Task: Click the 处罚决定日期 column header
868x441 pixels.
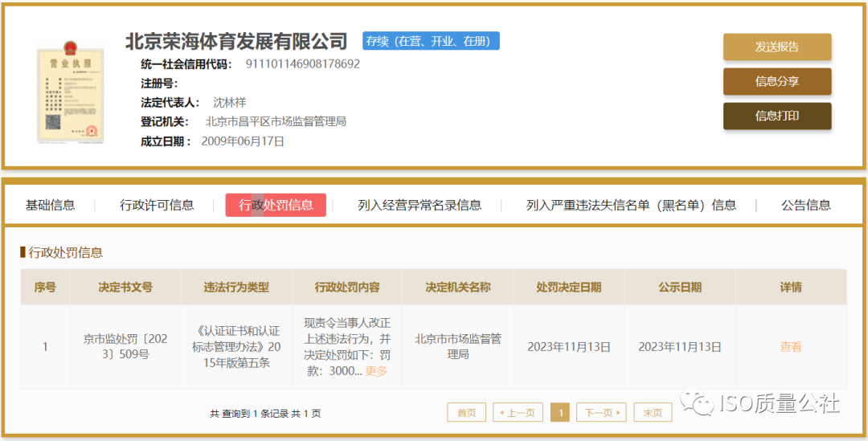Action: pos(568,288)
